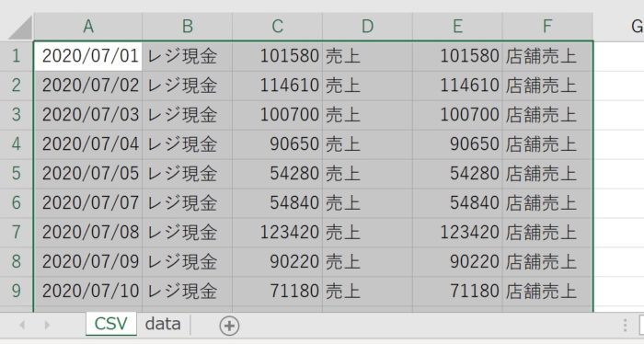Click cell with date 2020/07/09
Viewport: 644px width, 344px height.
point(88,262)
